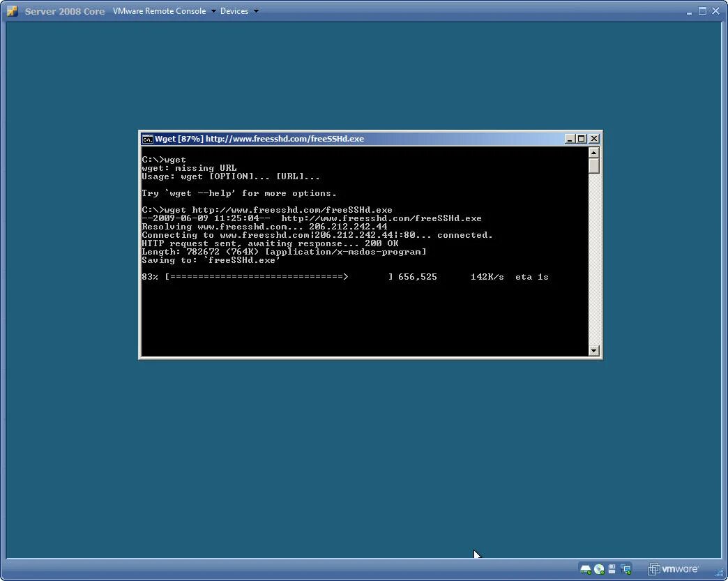Viewport: 728px width, 581px height.
Task: Click the scroll-up arrow in the Wget console
Action: point(594,152)
